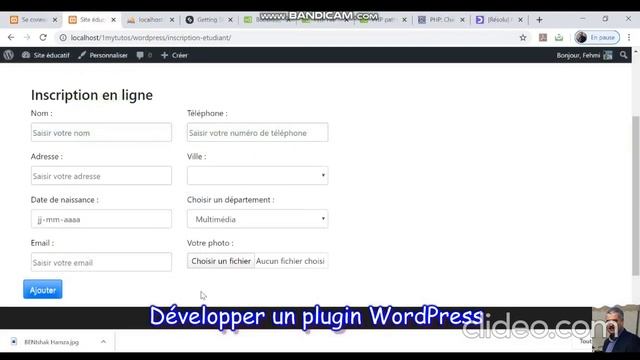Screen dimensions: 640x360
Task: Close the 'PHP: Che' tab
Action: (x=462, y=20)
